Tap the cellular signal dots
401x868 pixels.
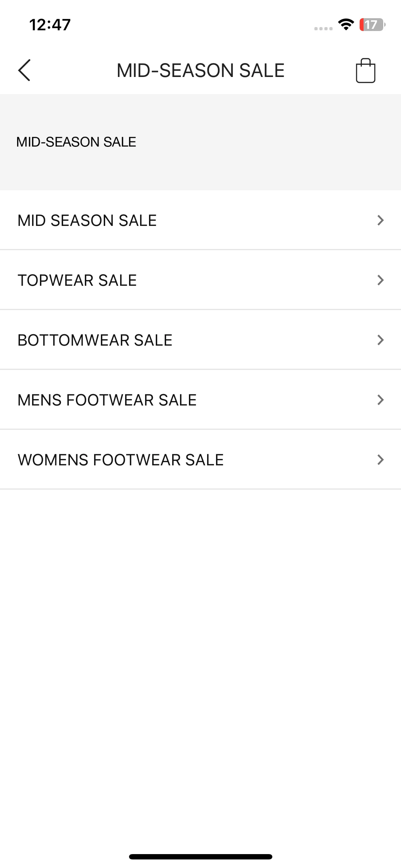[323, 29]
